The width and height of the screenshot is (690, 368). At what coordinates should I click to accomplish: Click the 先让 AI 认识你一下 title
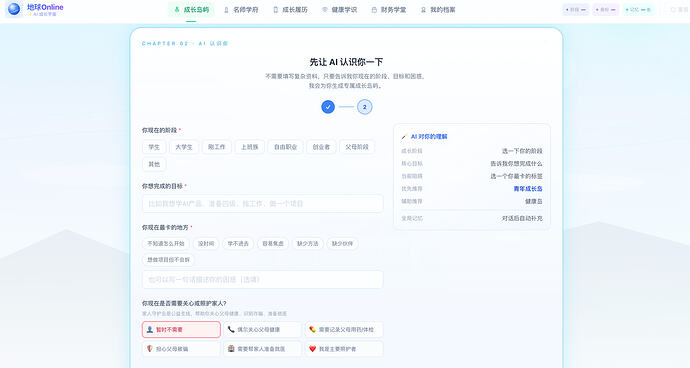click(346, 62)
